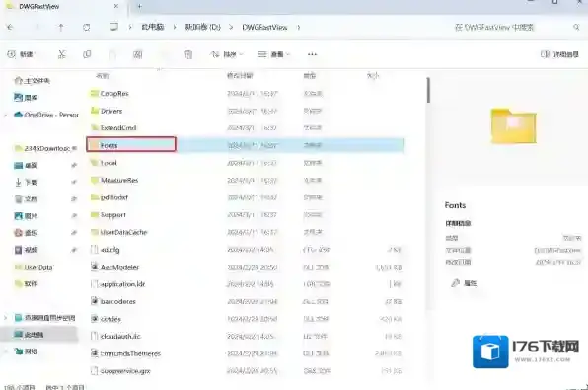Go back to the previous folder

[10, 27]
